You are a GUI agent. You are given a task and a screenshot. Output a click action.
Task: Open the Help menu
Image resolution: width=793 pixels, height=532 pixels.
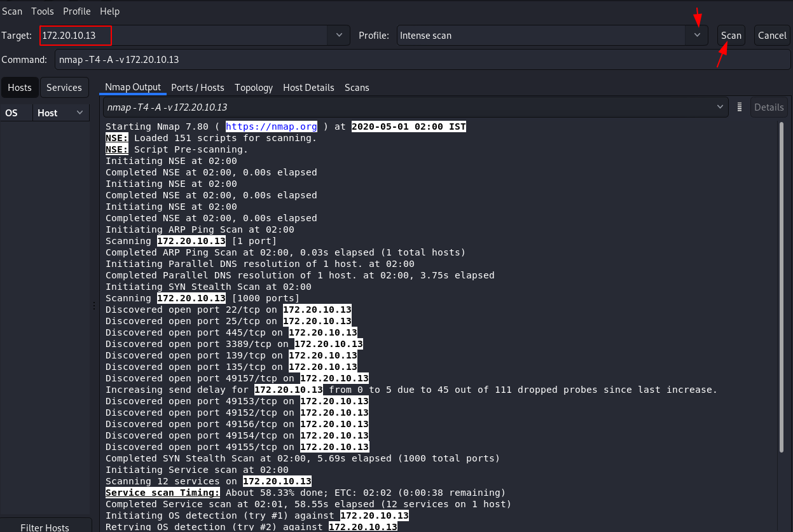click(109, 11)
